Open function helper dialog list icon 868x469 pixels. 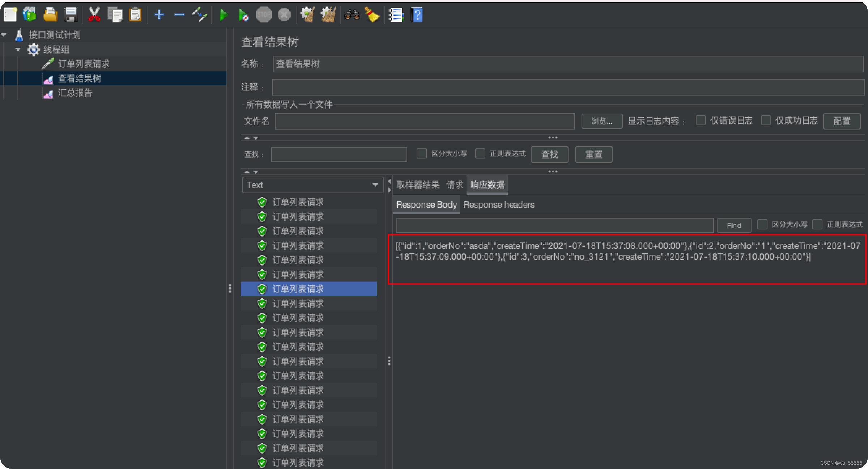click(396, 15)
